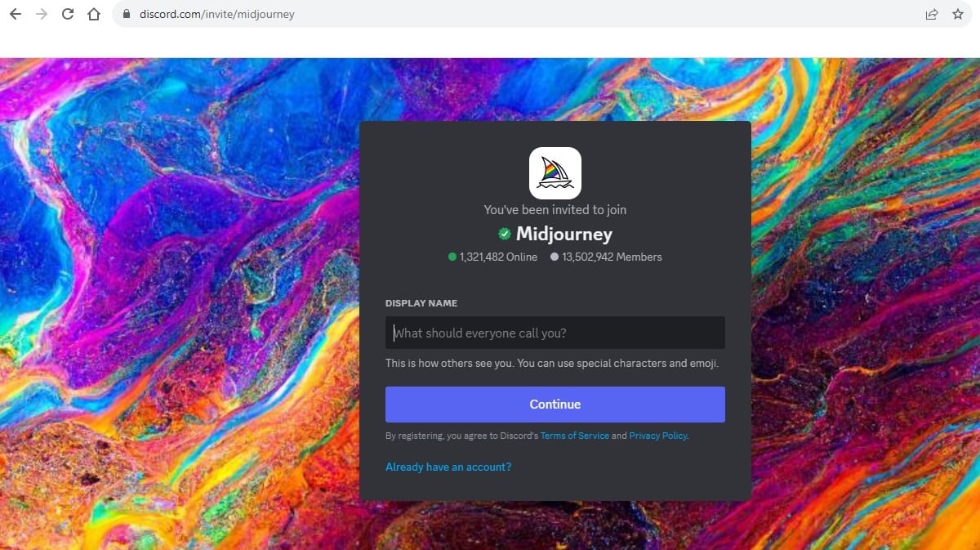Open Discord's Terms of Service link
The width and height of the screenshot is (980, 550).
[x=574, y=436]
